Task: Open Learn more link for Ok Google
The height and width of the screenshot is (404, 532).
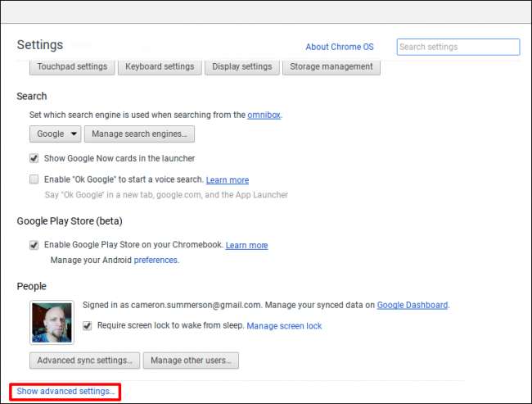Action: (228, 180)
